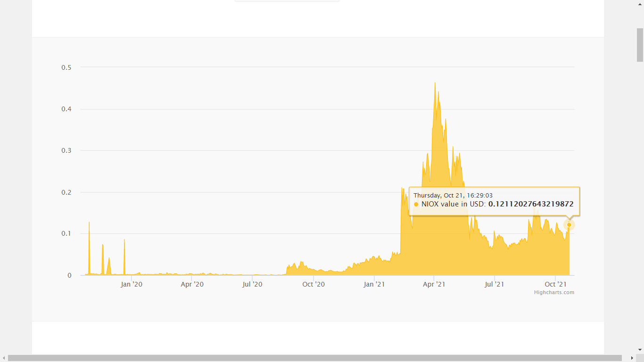This screenshot has width=644, height=362.
Task: Click the Oct '21 x-axis label
Action: point(555,284)
